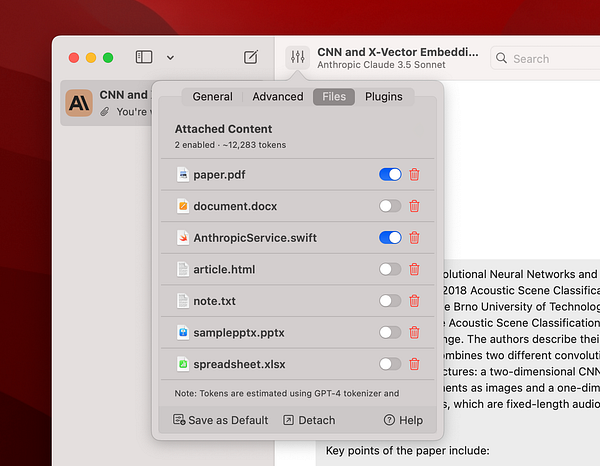
Task: Click Save as Default button
Action: coord(220,420)
